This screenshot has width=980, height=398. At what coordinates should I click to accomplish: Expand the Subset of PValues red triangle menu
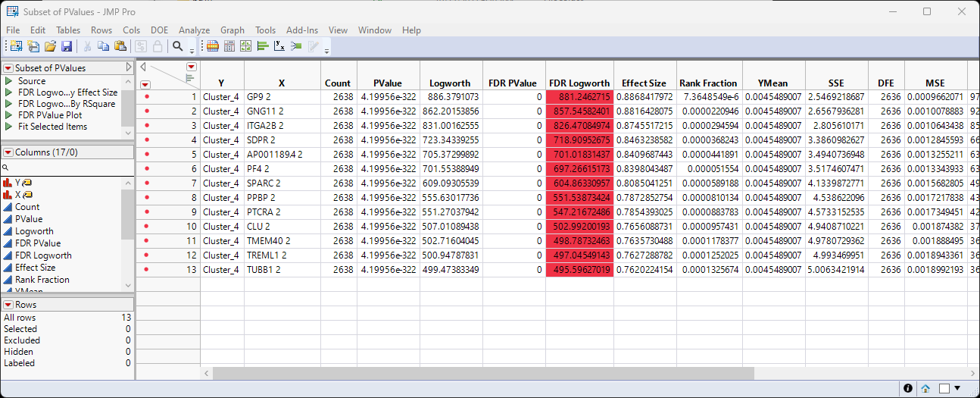pyautogui.click(x=8, y=68)
